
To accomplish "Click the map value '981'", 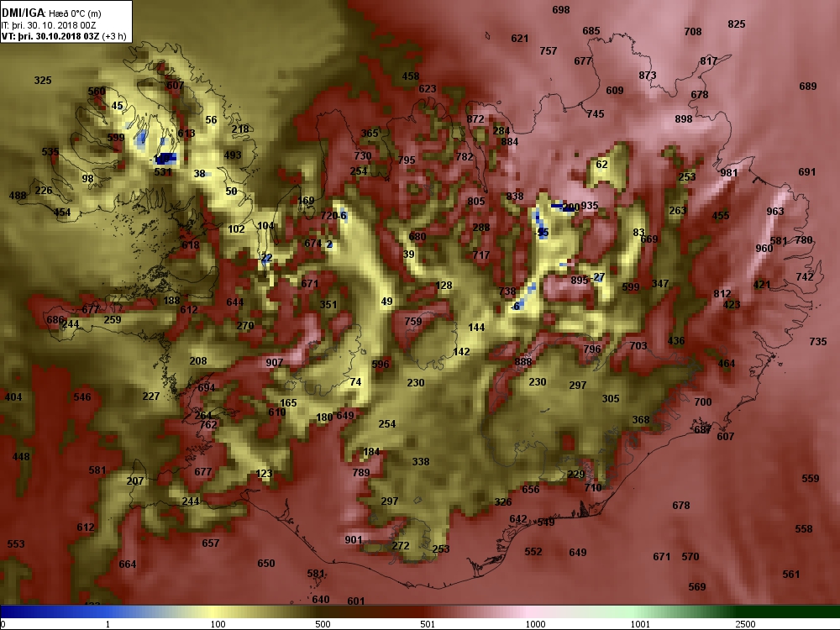I will tap(729, 172).
